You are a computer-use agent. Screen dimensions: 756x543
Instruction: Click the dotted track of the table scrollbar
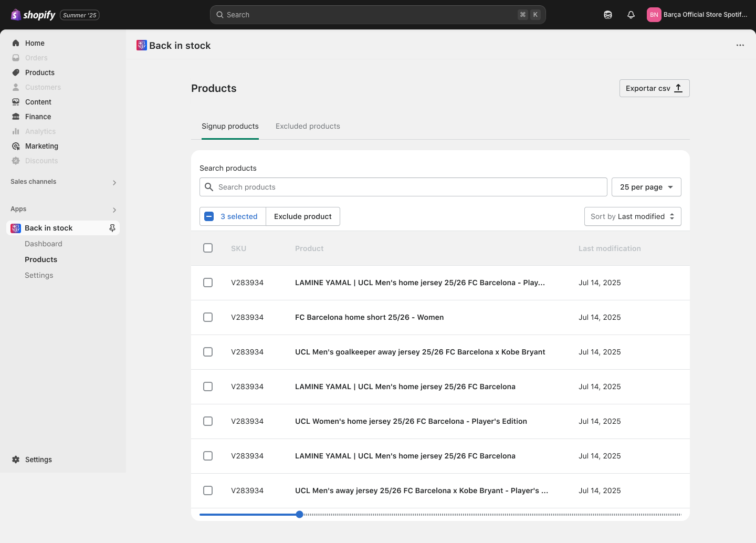click(492, 515)
